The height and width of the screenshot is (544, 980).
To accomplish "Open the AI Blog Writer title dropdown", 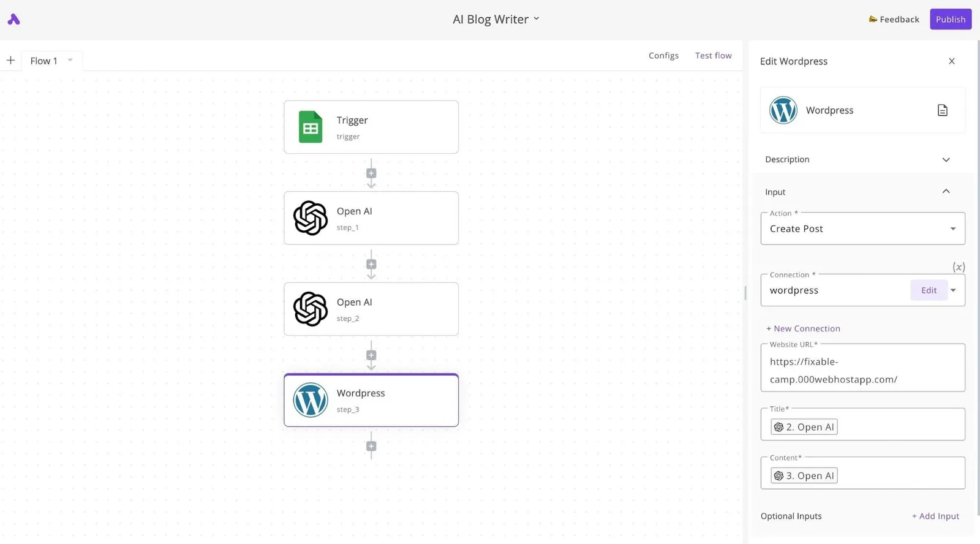I will tap(496, 19).
